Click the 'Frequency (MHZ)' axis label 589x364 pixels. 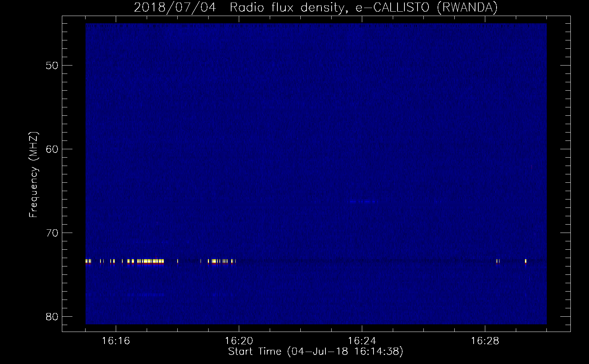pyautogui.click(x=33, y=175)
